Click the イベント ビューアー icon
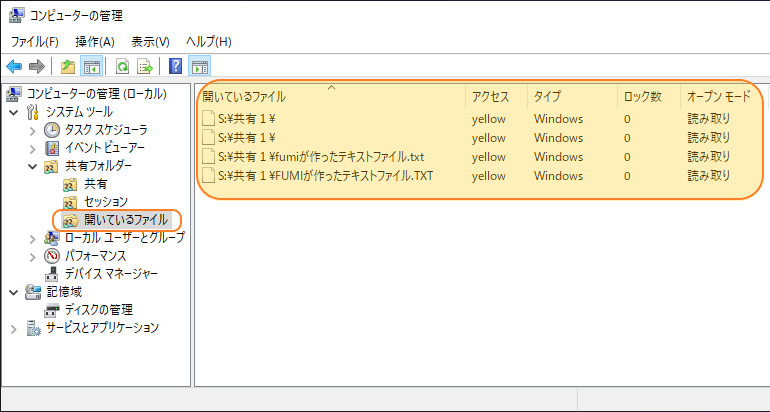Image resolution: width=770 pixels, height=412 pixels. 52,148
